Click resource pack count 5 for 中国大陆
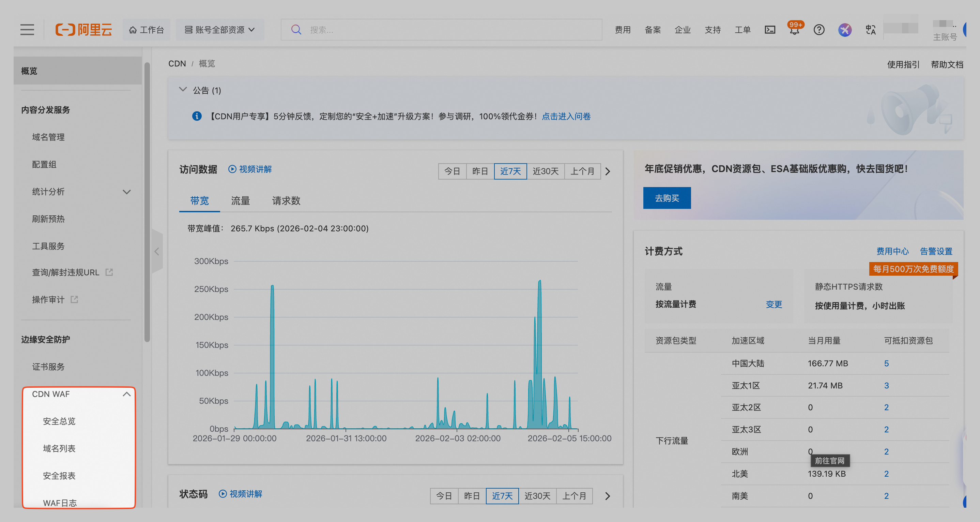This screenshot has width=980, height=522. pyautogui.click(x=886, y=364)
